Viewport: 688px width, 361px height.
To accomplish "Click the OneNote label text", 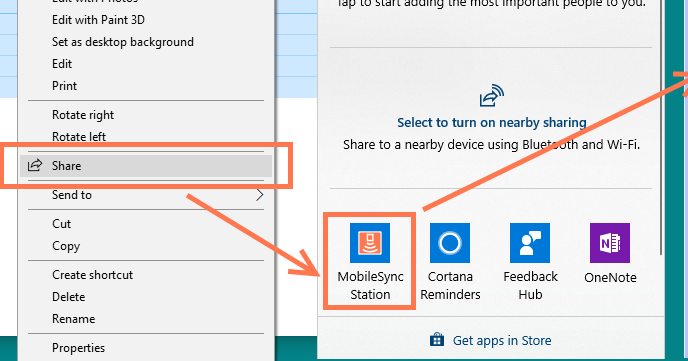I will 610,277.
